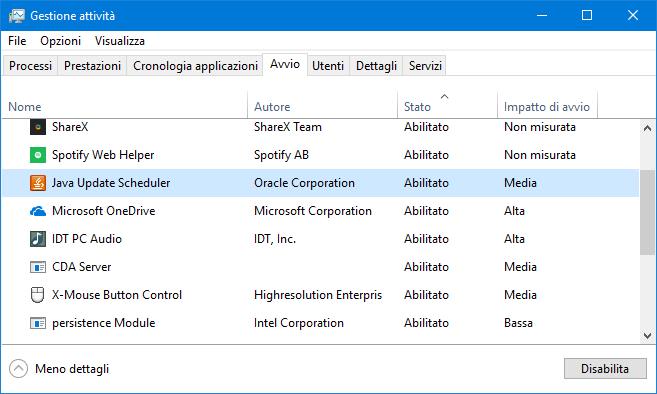Select the Java Update Scheduler entry
Screen dimensions: 657x394
pos(111,183)
